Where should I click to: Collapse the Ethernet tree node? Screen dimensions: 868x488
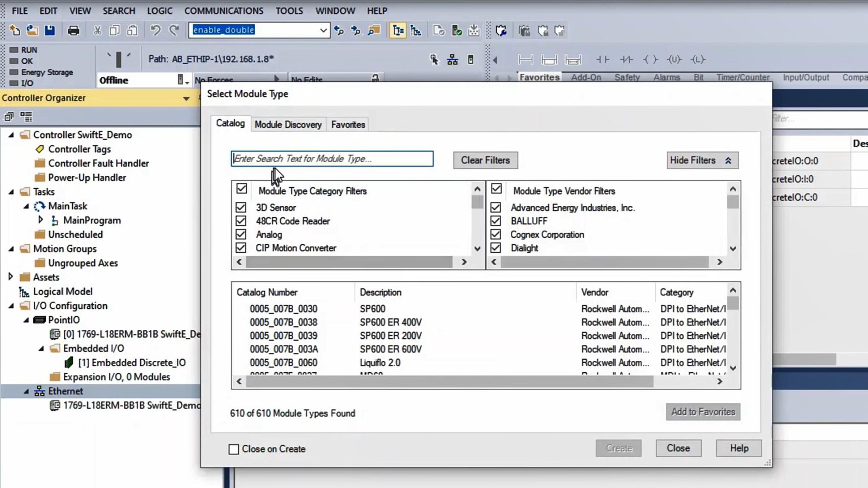[26, 391]
